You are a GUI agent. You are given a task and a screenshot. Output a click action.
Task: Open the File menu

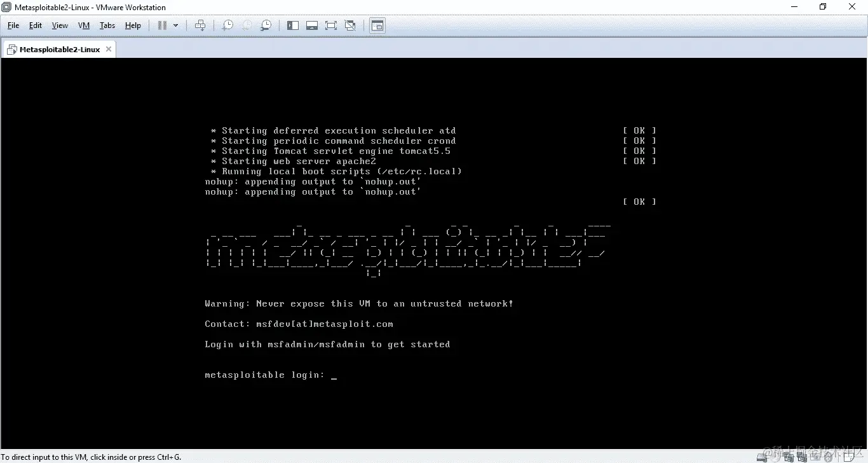(13, 25)
